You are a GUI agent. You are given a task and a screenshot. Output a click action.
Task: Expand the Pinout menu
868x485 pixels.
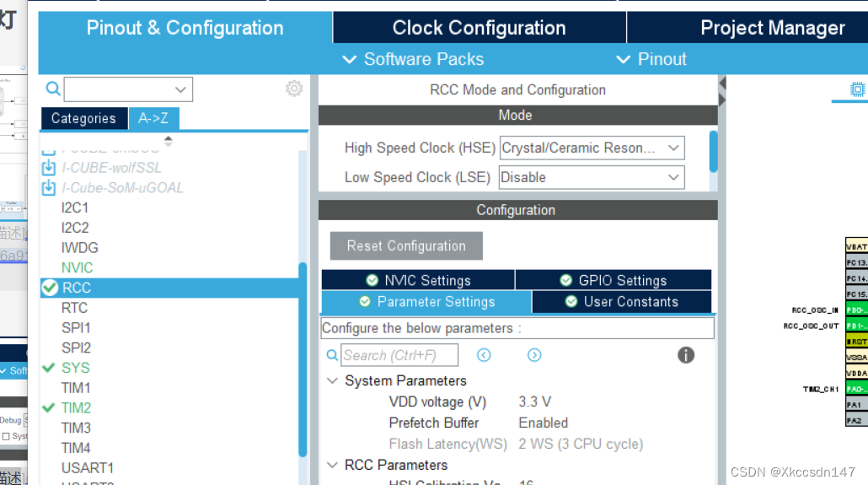point(651,59)
